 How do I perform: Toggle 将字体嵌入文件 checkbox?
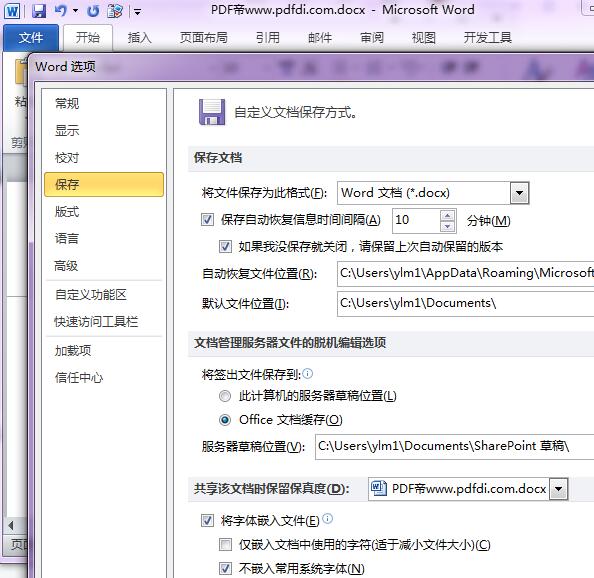(x=207, y=521)
